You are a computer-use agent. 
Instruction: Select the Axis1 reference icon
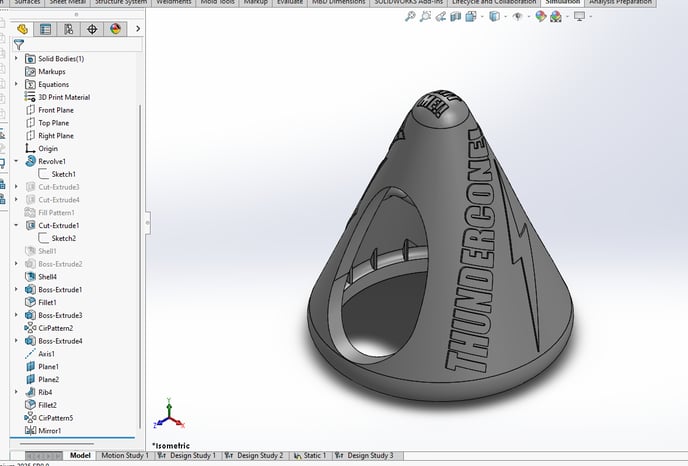click(x=30, y=353)
